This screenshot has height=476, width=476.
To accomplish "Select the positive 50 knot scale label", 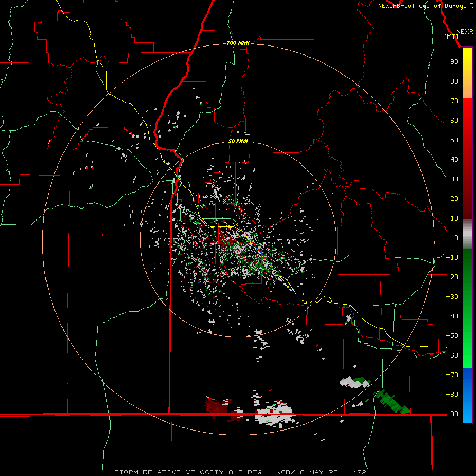I will [454, 140].
